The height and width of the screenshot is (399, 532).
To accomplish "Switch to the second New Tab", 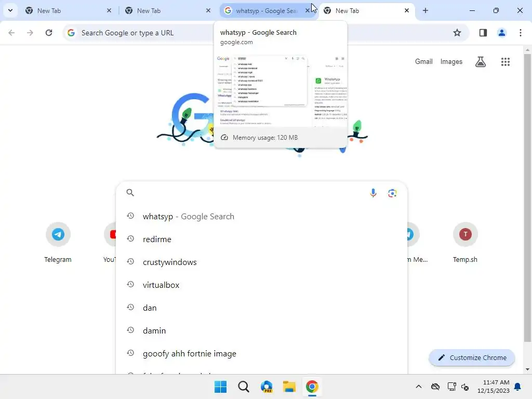I will click(167, 11).
